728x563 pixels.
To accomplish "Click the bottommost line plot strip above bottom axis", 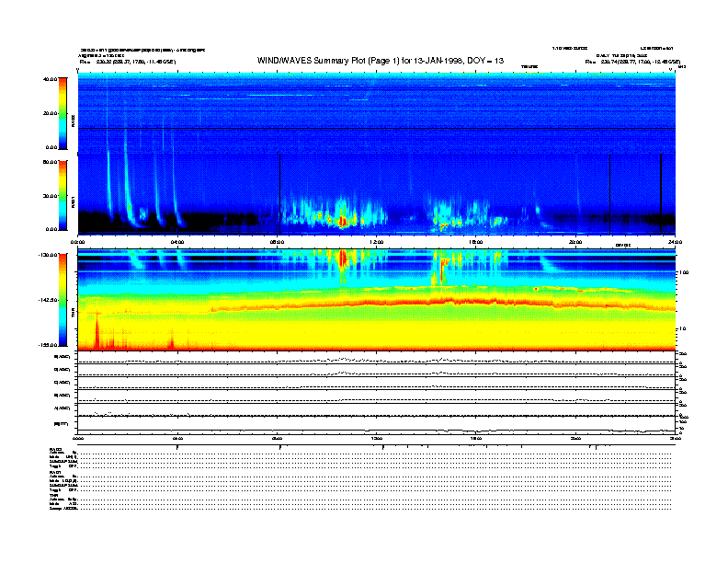I will coord(377,425).
